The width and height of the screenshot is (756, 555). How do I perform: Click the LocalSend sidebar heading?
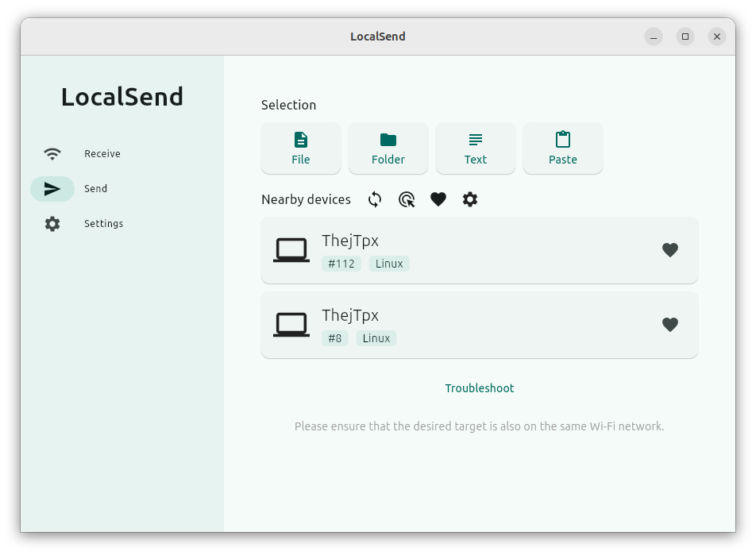(x=122, y=97)
